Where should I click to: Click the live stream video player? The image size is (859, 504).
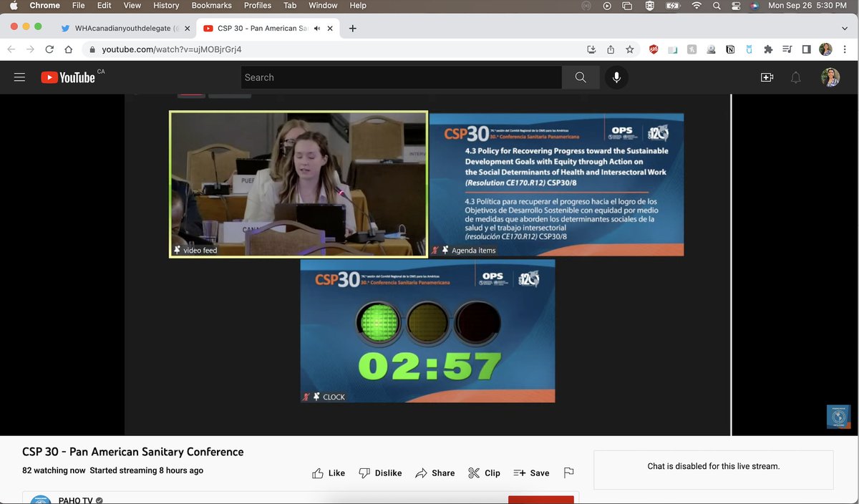pyautogui.click(x=427, y=265)
